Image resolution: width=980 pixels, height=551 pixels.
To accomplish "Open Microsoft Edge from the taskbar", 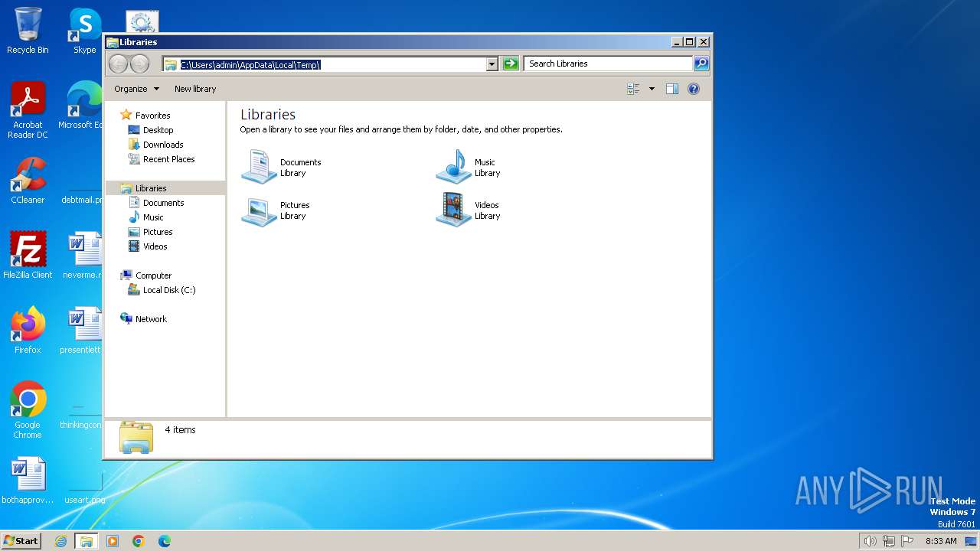I will click(x=164, y=541).
